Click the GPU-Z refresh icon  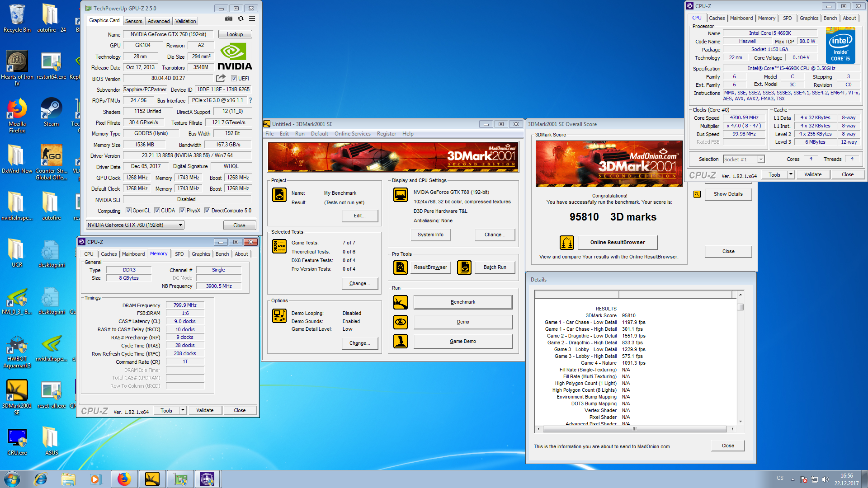point(241,19)
